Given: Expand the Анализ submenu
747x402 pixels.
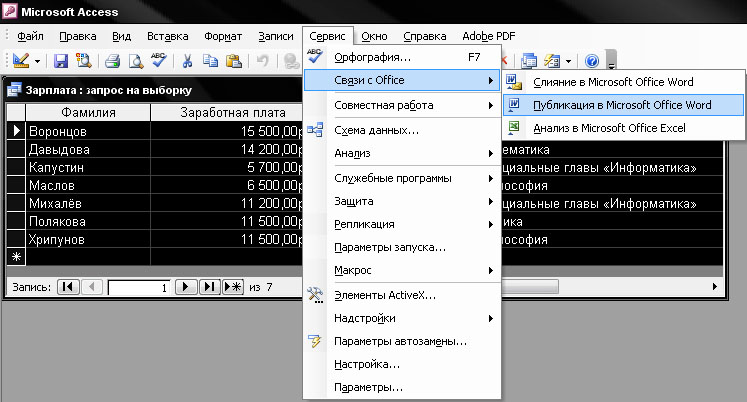Looking at the screenshot, I should click(x=402, y=153).
